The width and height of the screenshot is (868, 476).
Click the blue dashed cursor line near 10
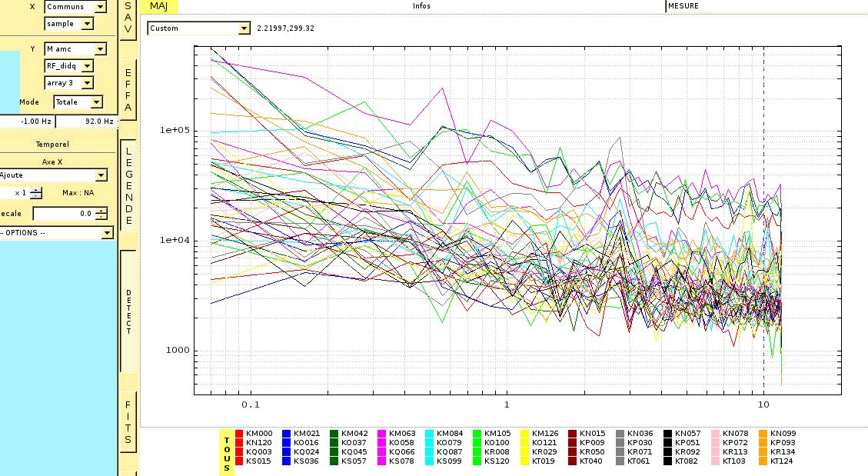[x=764, y=220]
